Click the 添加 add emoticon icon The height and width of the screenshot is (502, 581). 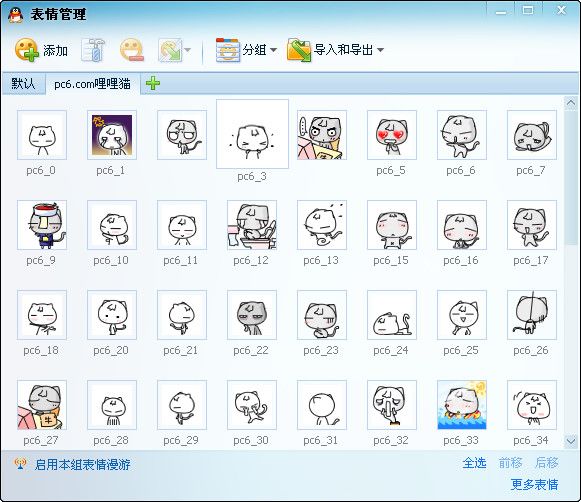(27, 50)
